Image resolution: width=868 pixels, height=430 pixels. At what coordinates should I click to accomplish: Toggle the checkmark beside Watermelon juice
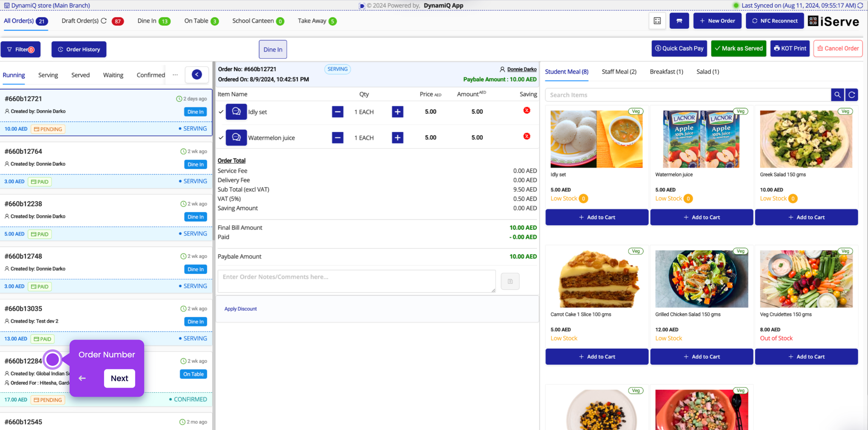point(221,138)
